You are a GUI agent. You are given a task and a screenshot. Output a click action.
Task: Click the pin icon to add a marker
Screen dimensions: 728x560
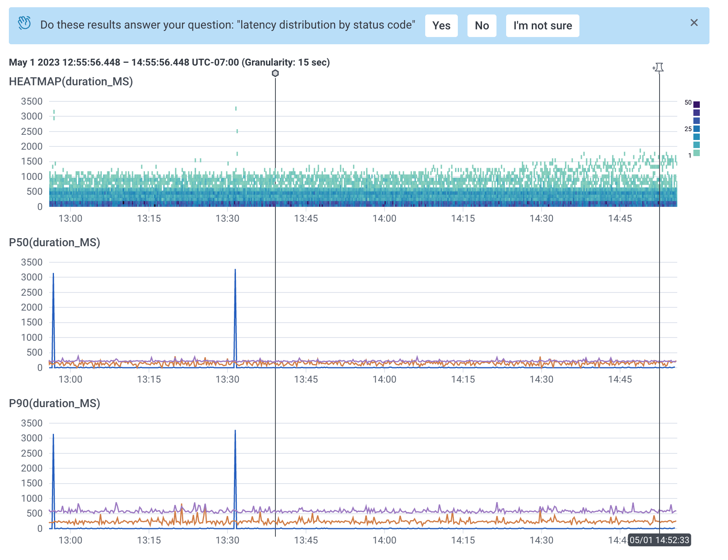659,68
